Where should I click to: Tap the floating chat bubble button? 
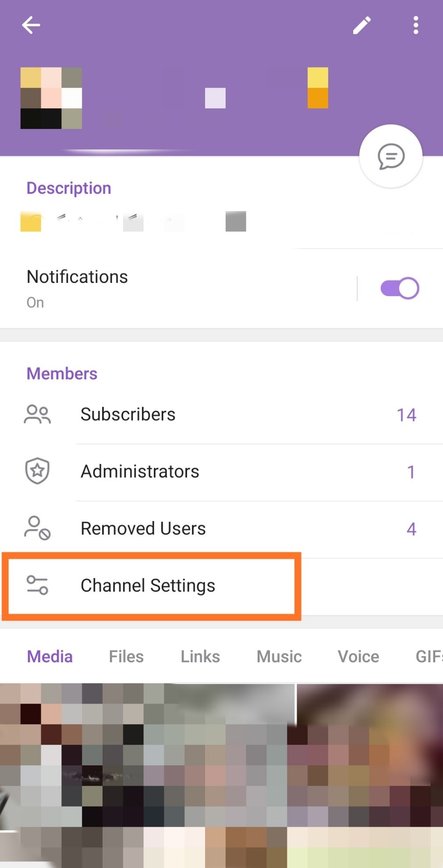click(x=391, y=156)
